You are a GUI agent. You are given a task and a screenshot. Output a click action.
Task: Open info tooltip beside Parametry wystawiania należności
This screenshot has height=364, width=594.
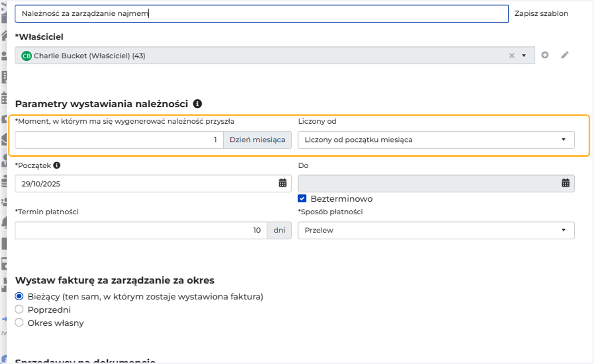click(x=198, y=104)
